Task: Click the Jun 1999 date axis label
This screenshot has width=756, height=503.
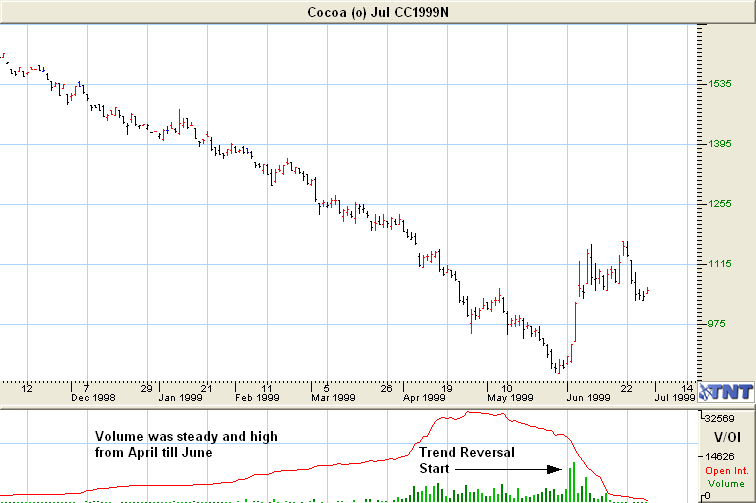Action: [x=587, y=398]
